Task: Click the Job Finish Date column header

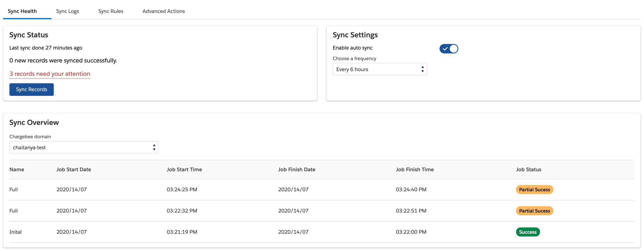Action: click(x=296, y=169)
